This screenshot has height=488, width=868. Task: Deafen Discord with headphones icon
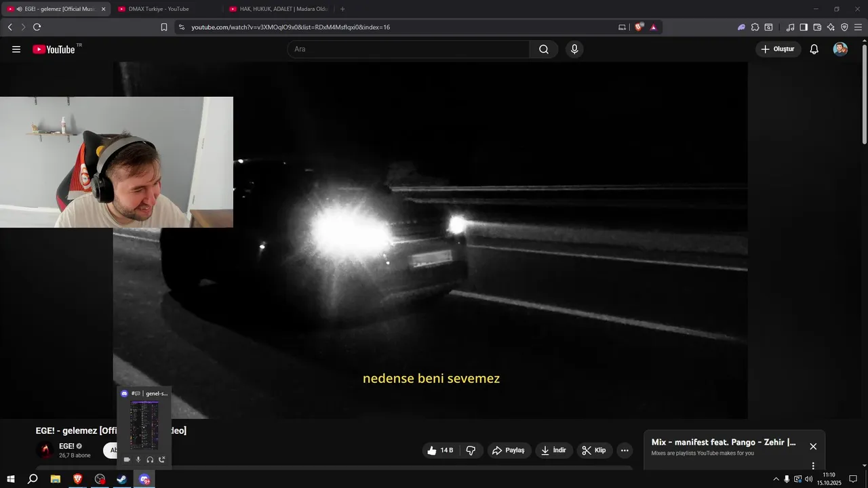tap(150, 460)
